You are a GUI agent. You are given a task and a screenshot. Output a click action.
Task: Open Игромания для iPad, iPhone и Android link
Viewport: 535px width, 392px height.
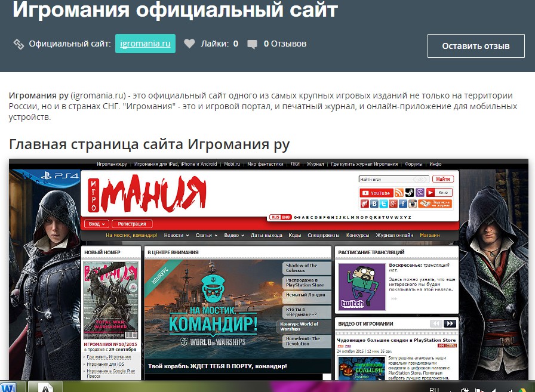point(176,164)
